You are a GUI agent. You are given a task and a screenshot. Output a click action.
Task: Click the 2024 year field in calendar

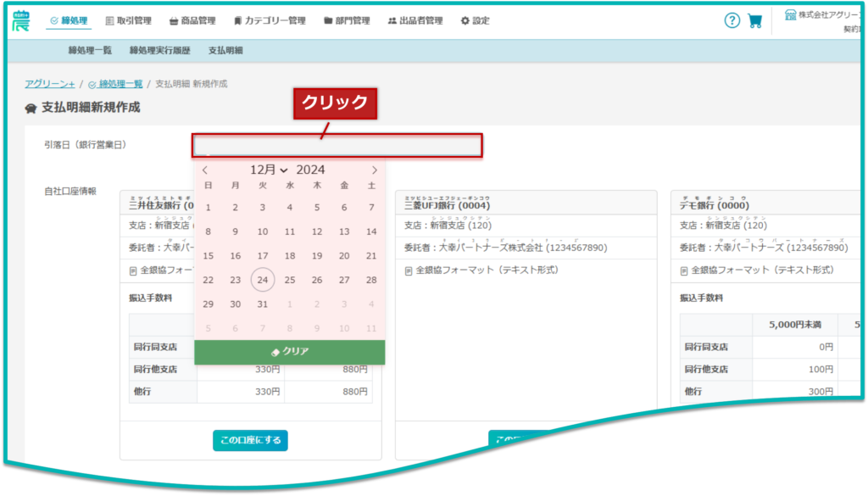click(310, 170)
